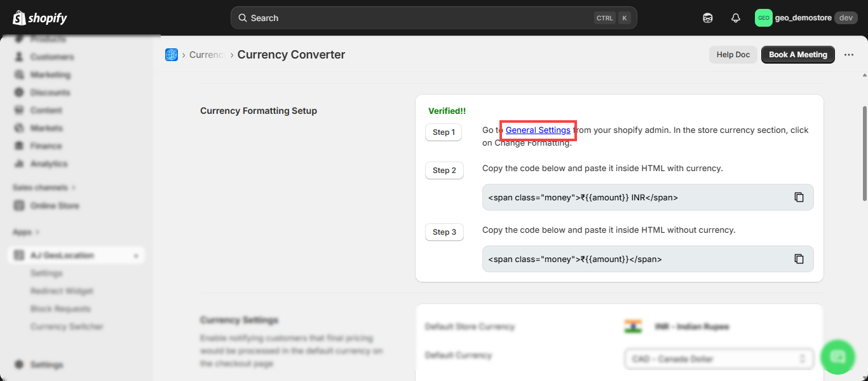Copy the HTML with currency code snippet
The height and width of the screenshot is (381, 868).
799,197
